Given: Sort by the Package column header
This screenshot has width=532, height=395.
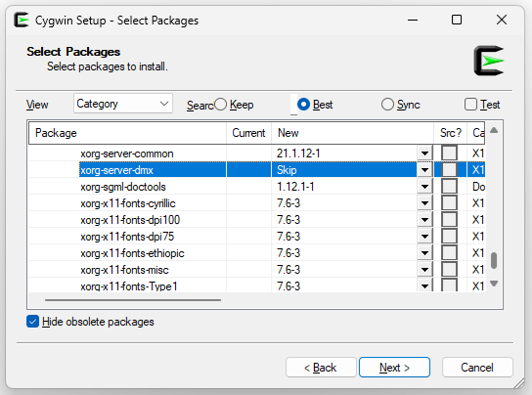Looking at the screenshot, I should tap(127, 133).
